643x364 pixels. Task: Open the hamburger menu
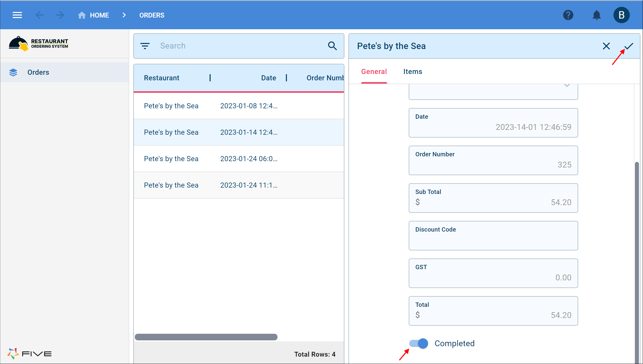click(17, 15)
